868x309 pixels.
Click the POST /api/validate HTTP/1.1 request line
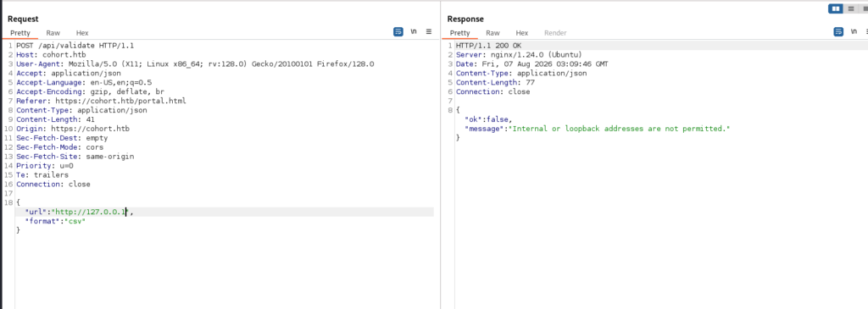[x=75, y=46]
